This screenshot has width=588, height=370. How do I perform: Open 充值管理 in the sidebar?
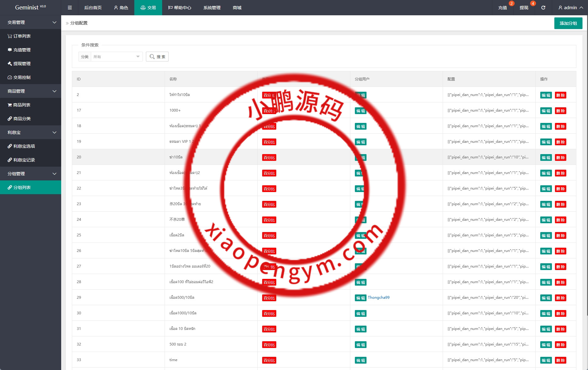pyautogui.click(x=19, y=50)
